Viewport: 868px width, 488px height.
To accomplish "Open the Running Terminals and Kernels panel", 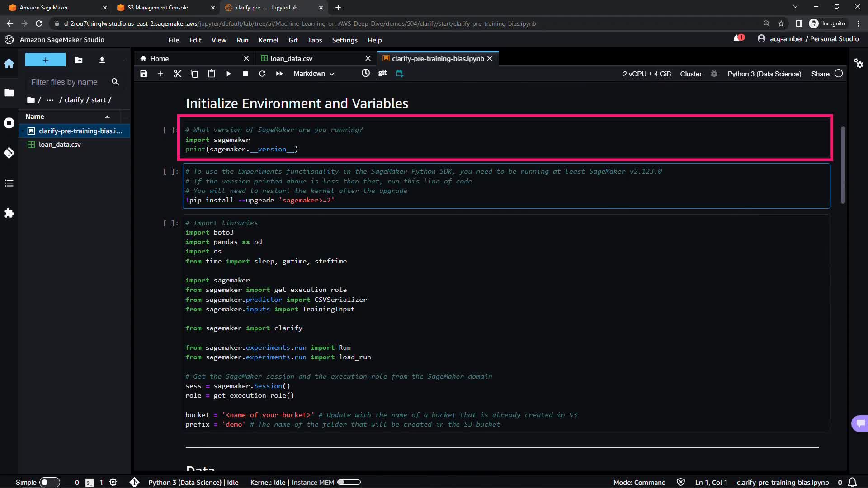I will coord(9,123).
